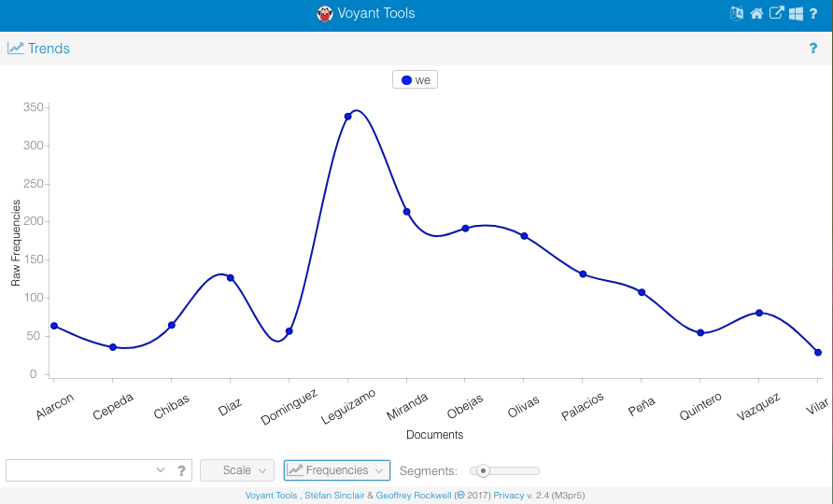
Task: Select the Olivas data point
Action: tap(524, 236)
